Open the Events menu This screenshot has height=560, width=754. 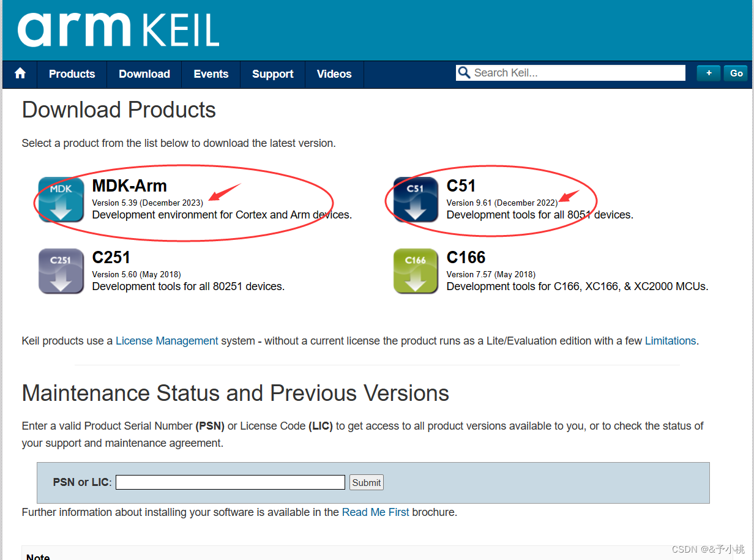click(211, 74)
